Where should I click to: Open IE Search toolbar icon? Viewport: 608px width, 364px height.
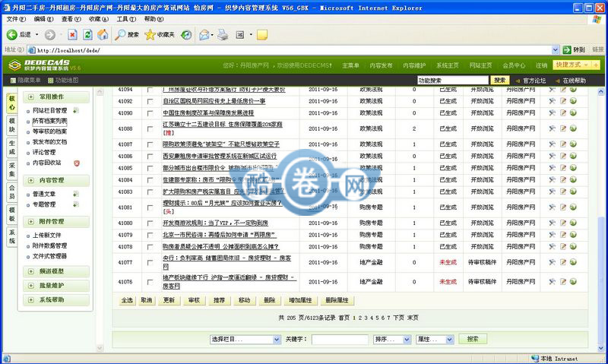point(120,35)
